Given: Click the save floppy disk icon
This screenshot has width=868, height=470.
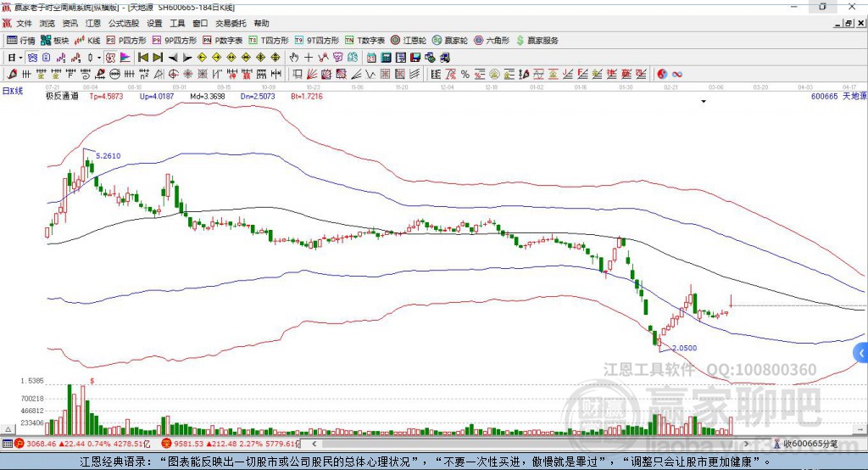Looking at the screenshot, I should point(415,58).
